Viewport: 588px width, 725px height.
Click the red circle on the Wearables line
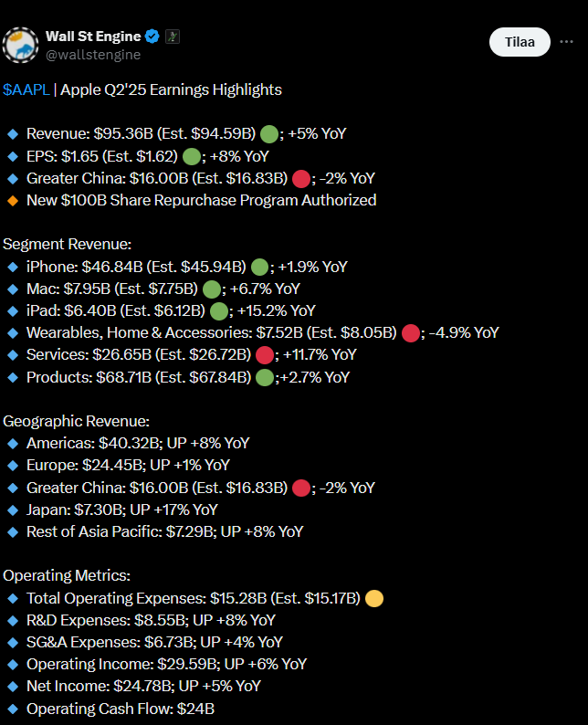(x=409, y=333)
